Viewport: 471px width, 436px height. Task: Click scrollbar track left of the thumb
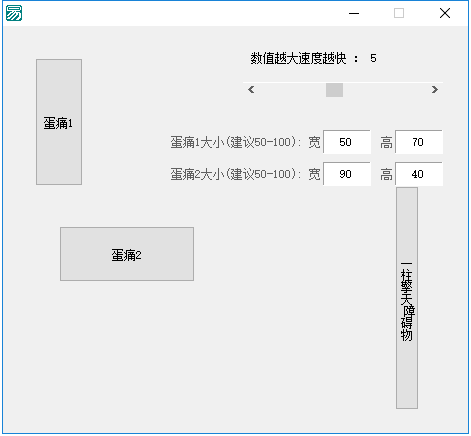point(292,90)
